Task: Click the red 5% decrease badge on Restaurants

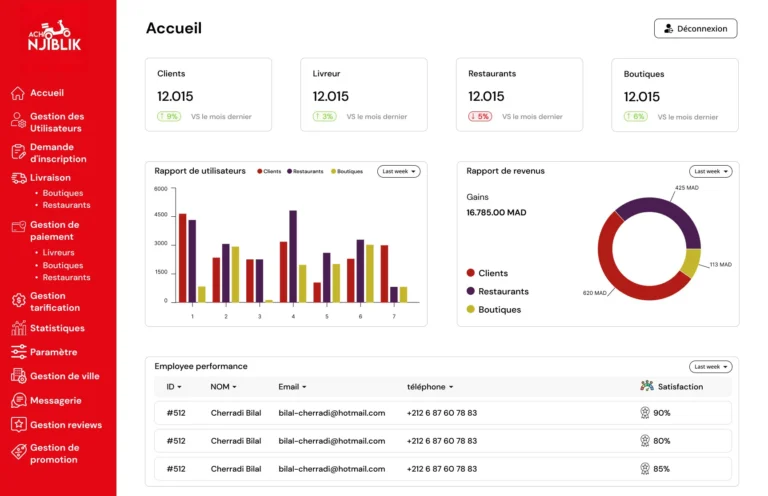Action: coord(480,117)
